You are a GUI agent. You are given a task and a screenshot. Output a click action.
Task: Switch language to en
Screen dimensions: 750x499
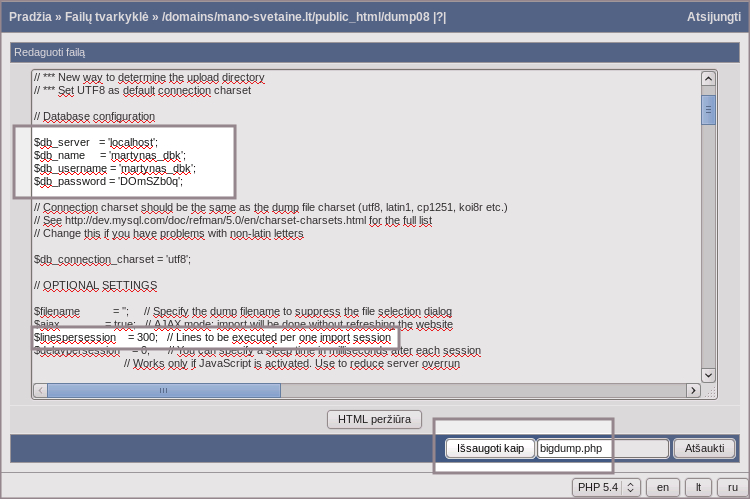point(662,487)
